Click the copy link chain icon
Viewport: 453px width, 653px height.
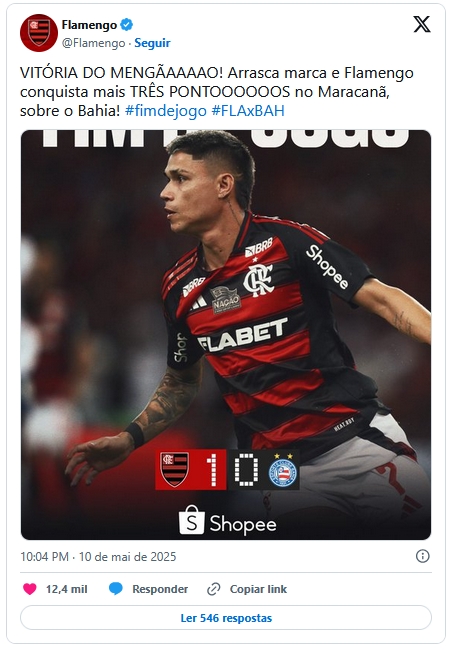[x=214, y=589]
